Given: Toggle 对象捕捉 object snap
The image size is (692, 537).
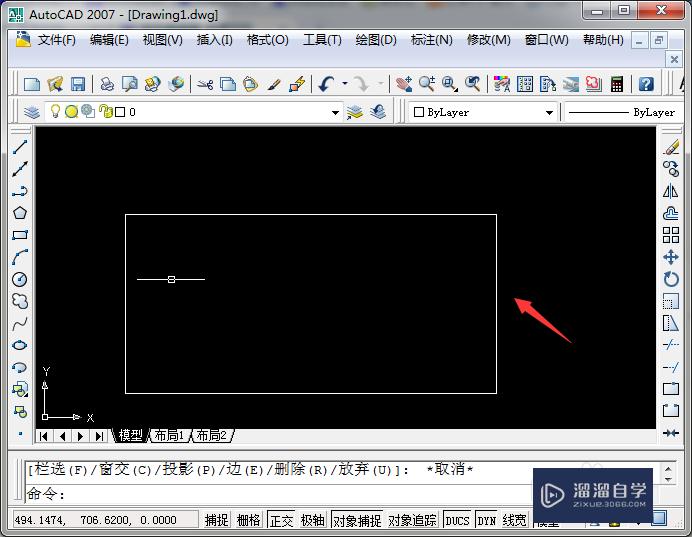Looking at the screenshot, I should tap(357, 520).
